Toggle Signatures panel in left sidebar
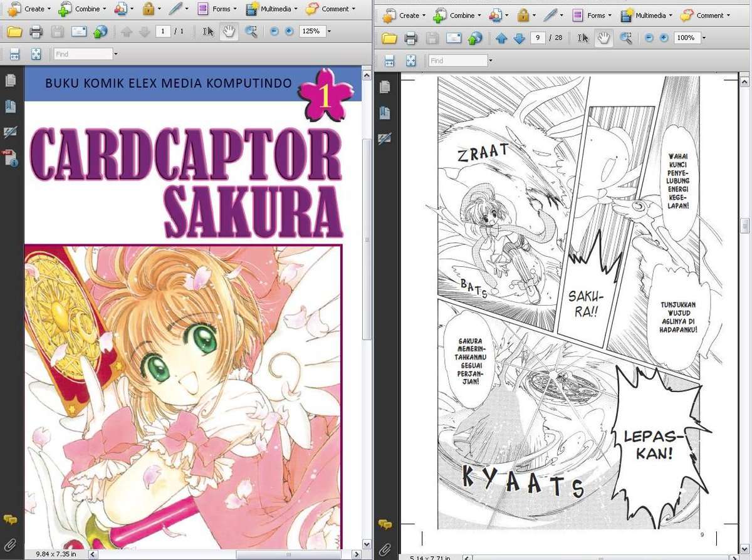 (10, 132)
